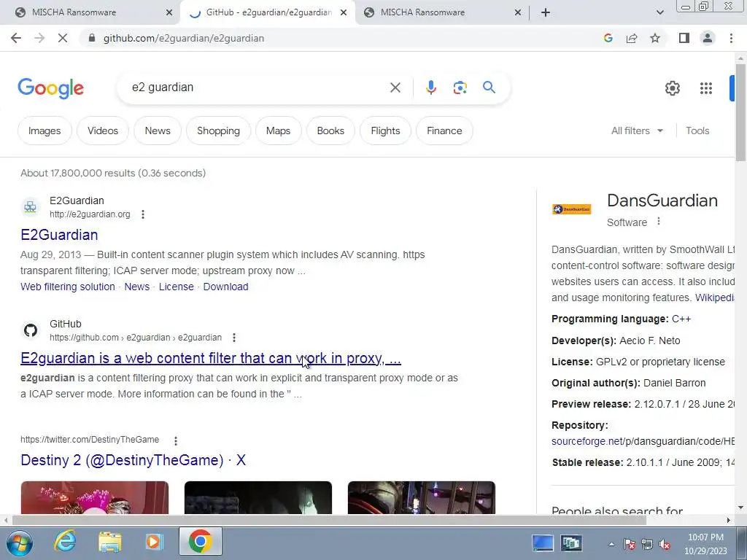The width and height of the screenshot is (747, 560).
Task: Open the E2Guardian result title
Action: click(x=59, y=235)
